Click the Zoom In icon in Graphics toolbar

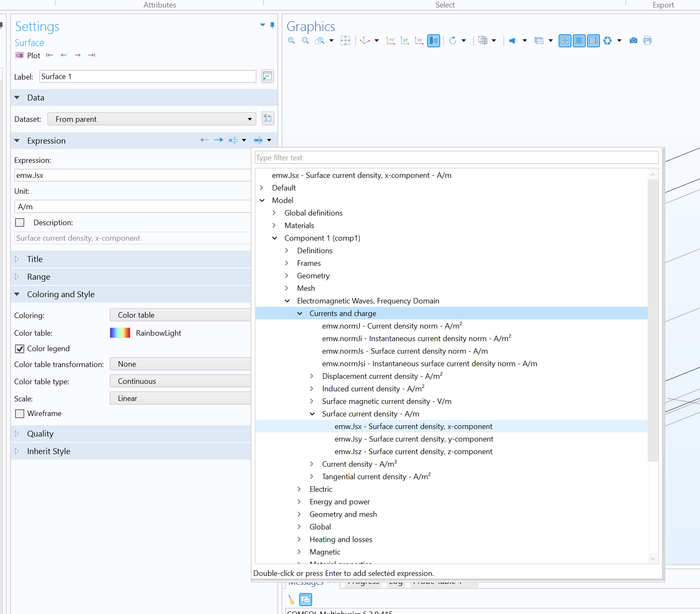point(292,41)
